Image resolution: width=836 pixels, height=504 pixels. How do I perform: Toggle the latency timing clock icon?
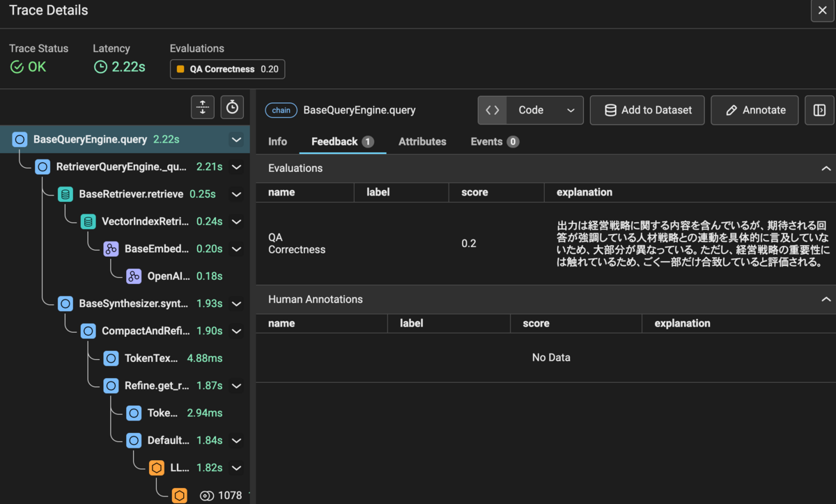[x=233, y=107]
